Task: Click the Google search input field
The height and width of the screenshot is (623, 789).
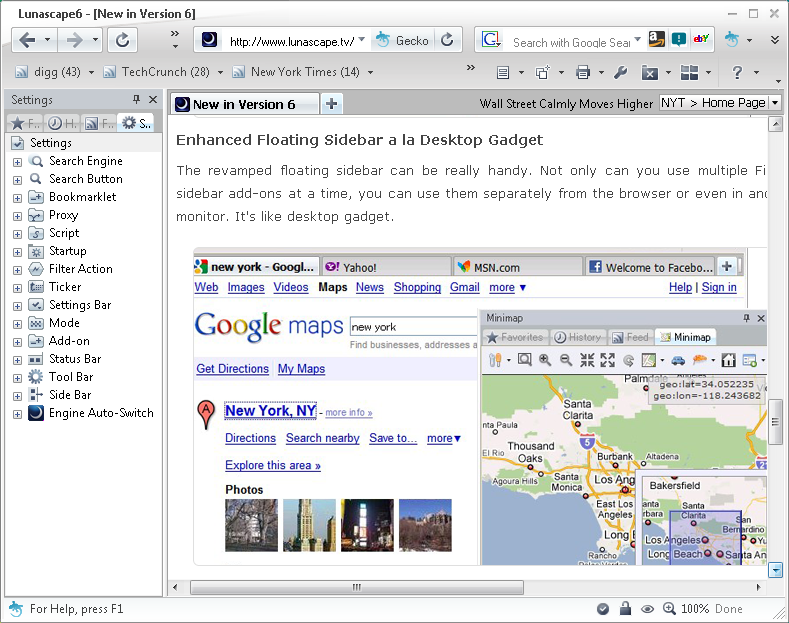Action: click(571, 42)
